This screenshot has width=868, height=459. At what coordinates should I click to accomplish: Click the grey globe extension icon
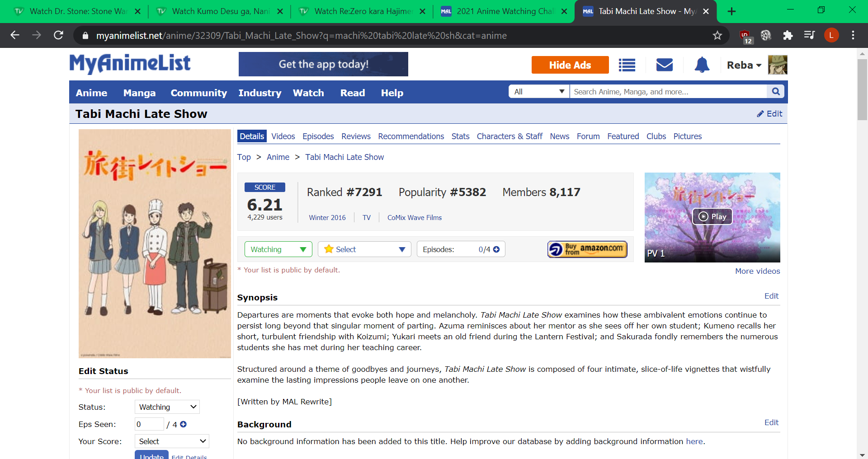[x=766, y=35]
